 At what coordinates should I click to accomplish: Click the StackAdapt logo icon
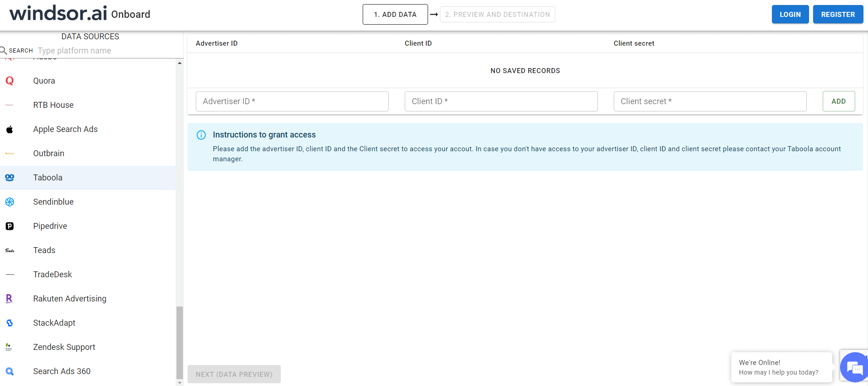click(10, 323)
